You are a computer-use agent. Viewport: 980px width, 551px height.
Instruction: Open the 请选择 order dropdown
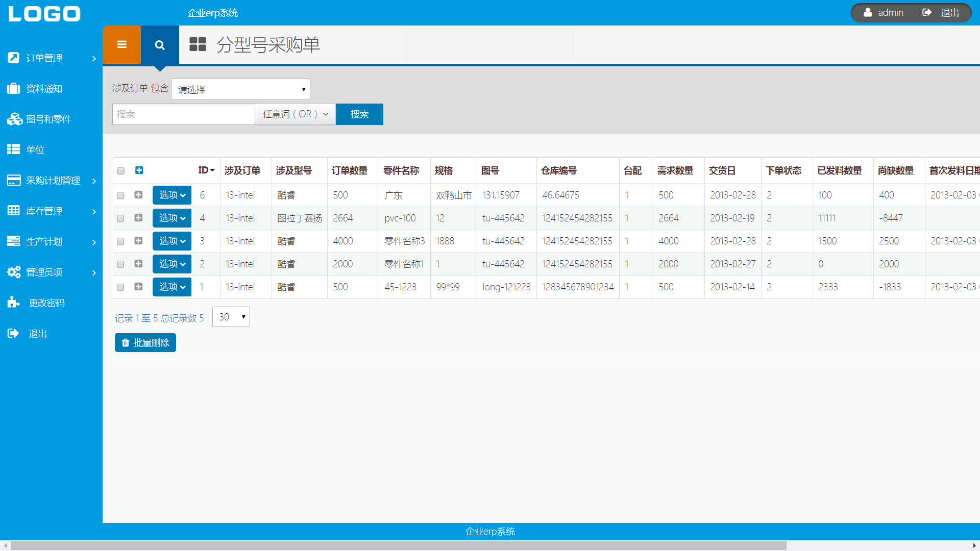tap(240, 89)
